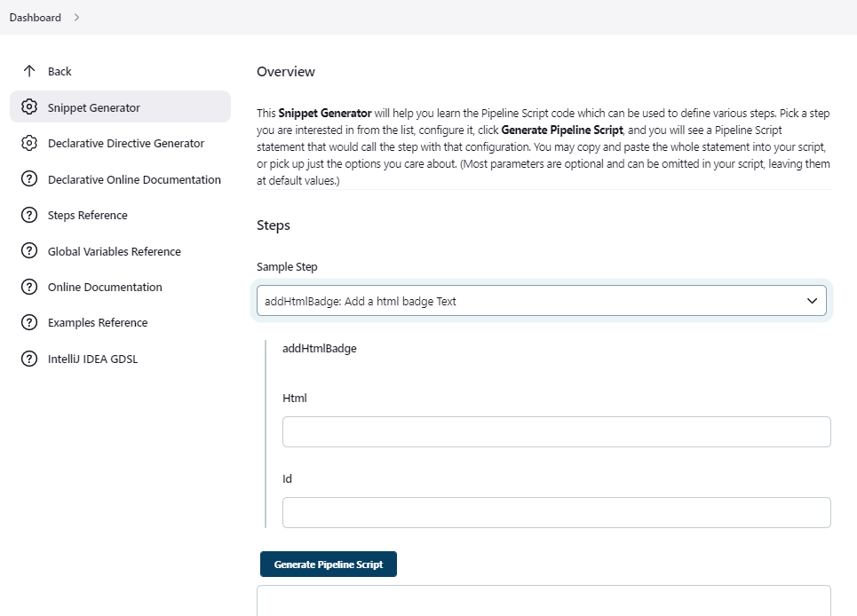Screen dimensions: 857x616
Task: Click the Back navigation entry
Action: tap(60, 71)
